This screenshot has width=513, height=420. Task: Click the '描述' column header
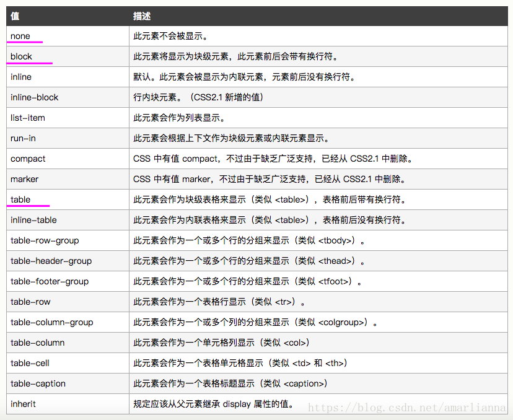[318, 16]
